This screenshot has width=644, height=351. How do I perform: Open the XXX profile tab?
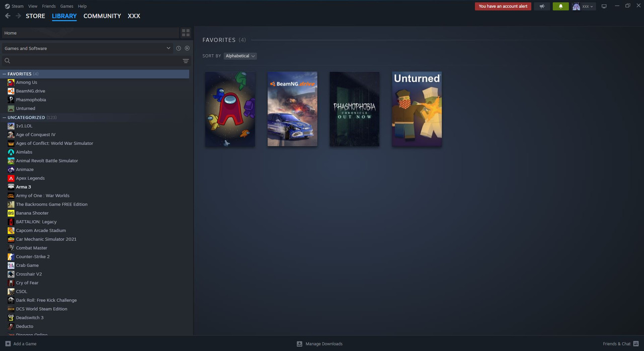coord(134,16)
